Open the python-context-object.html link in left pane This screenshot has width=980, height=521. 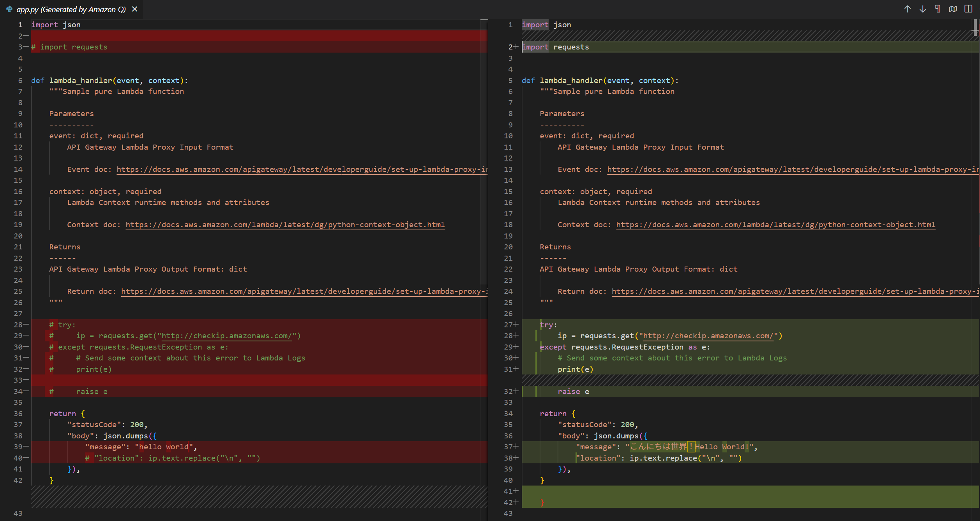[285, 225]
